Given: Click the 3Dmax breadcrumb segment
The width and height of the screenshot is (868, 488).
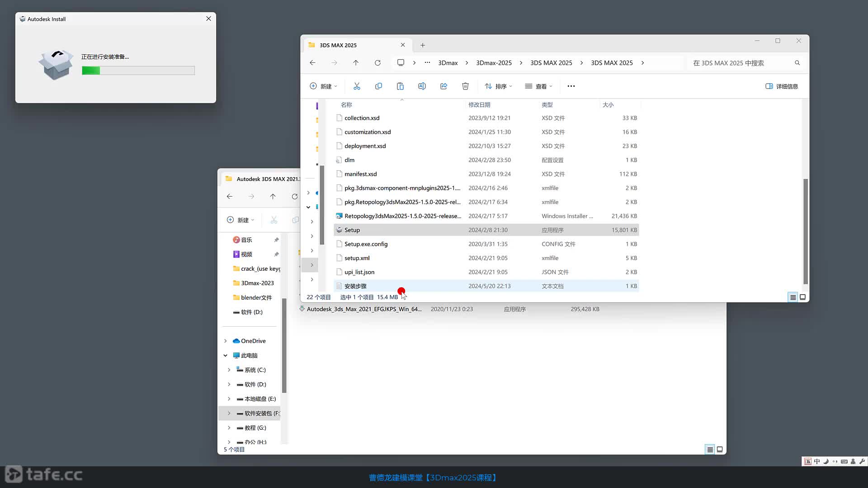Looking at the screenshot, I should point(448,63).
